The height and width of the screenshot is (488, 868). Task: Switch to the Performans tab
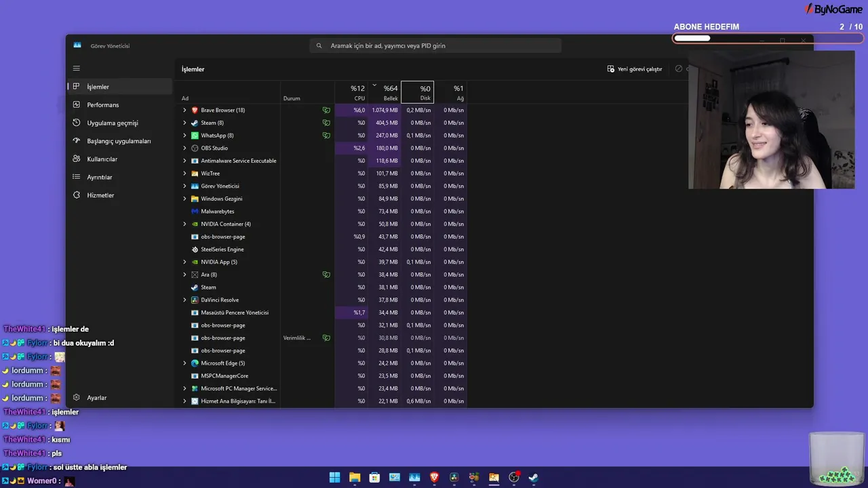(x=121, y=105)
